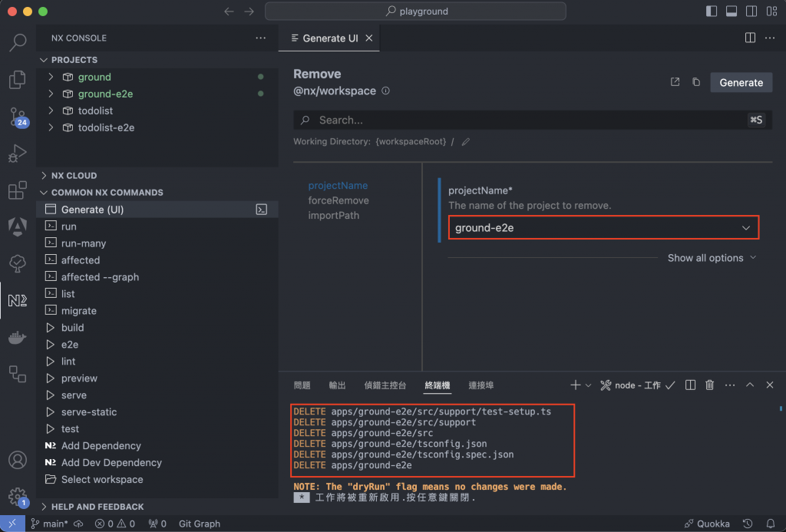Switch to the 問題 panel tab

click(x=302, y=385)
